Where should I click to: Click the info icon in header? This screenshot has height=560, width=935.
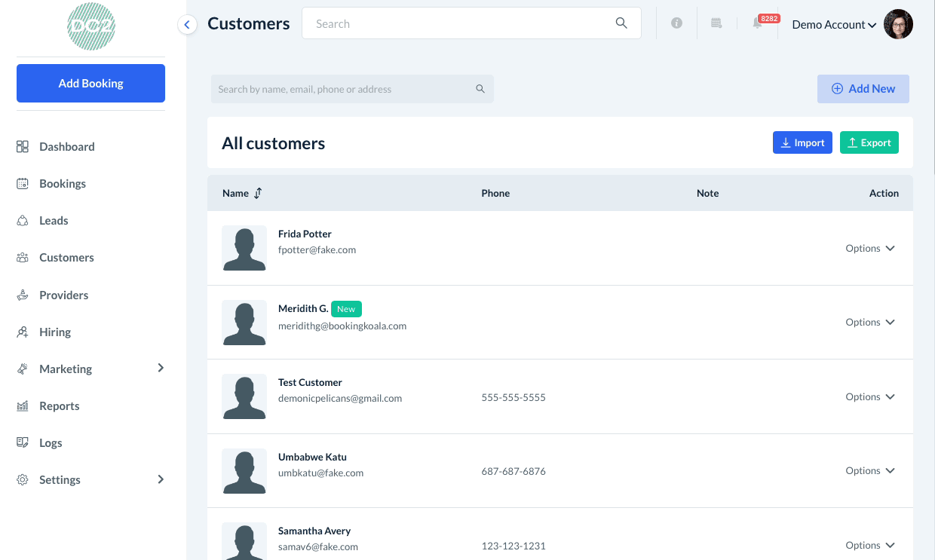(676, 23)
